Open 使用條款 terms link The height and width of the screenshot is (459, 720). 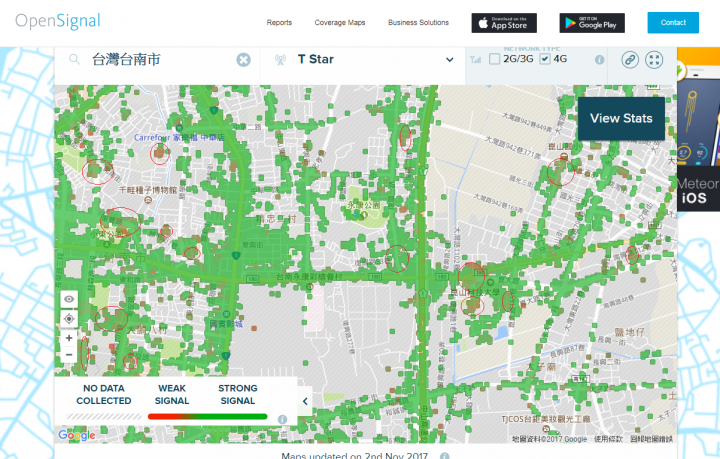click(x=609, y=439)
